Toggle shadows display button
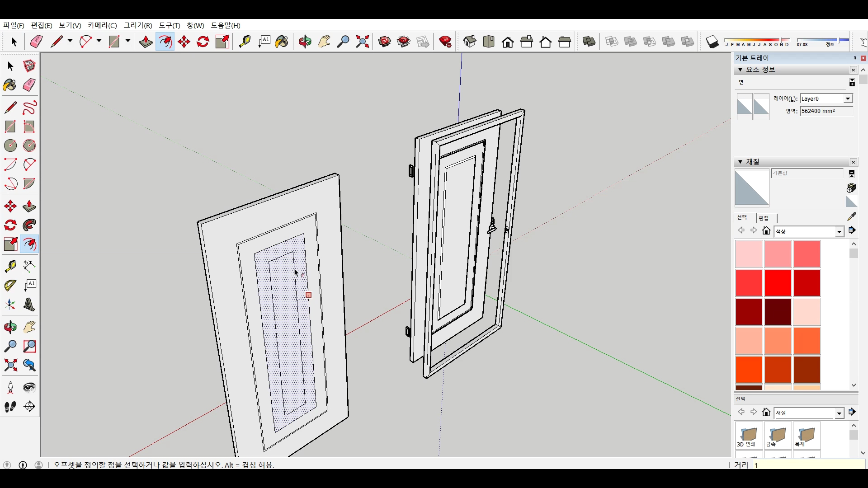 point(712,42)
